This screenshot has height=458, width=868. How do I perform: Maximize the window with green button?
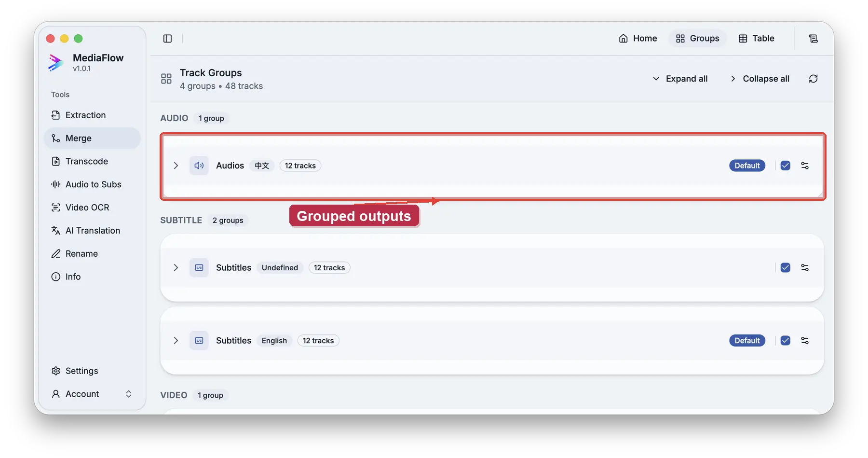(78, 39)
